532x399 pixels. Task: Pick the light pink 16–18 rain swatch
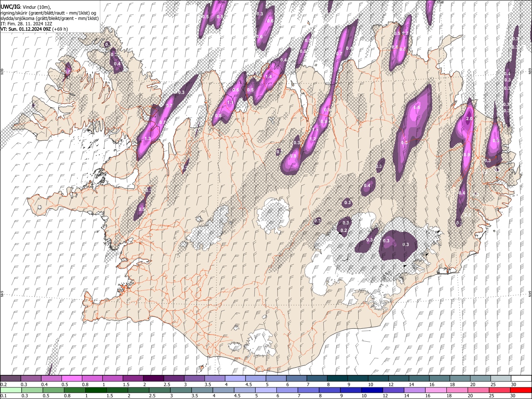click(436, 390)
